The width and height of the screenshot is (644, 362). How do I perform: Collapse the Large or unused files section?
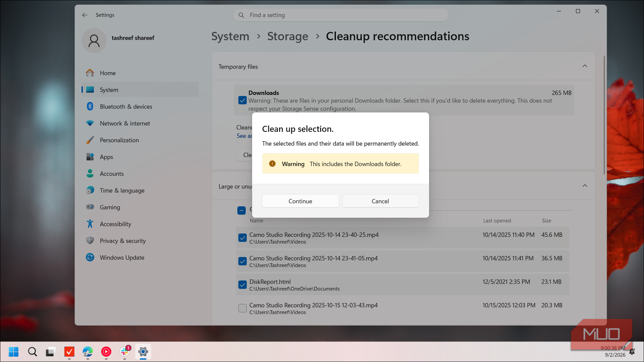click(x=585, y=186)
